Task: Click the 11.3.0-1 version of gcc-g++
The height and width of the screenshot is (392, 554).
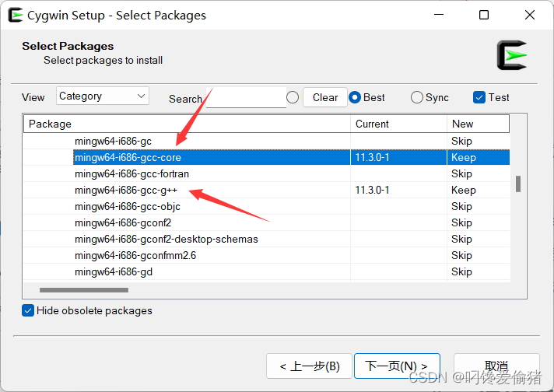Action: click(x=372, y=190)
